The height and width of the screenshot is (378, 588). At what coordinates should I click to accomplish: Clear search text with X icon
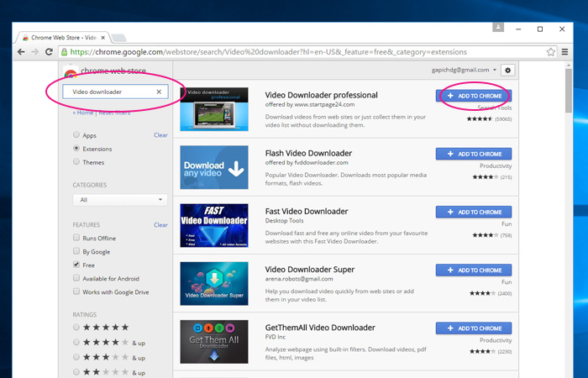pyautogui.click(x=159, y=92)
